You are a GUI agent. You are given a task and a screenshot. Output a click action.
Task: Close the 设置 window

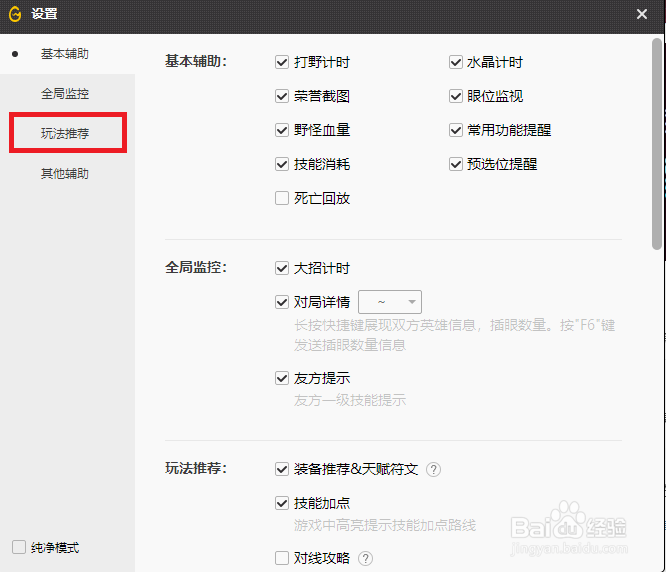point(641,14)
